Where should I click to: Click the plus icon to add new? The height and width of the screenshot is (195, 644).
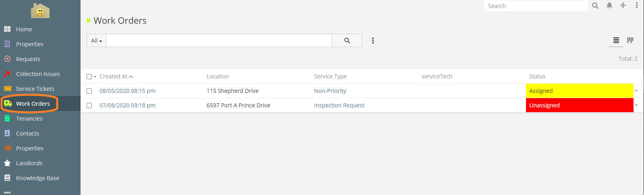coord(623,6)
